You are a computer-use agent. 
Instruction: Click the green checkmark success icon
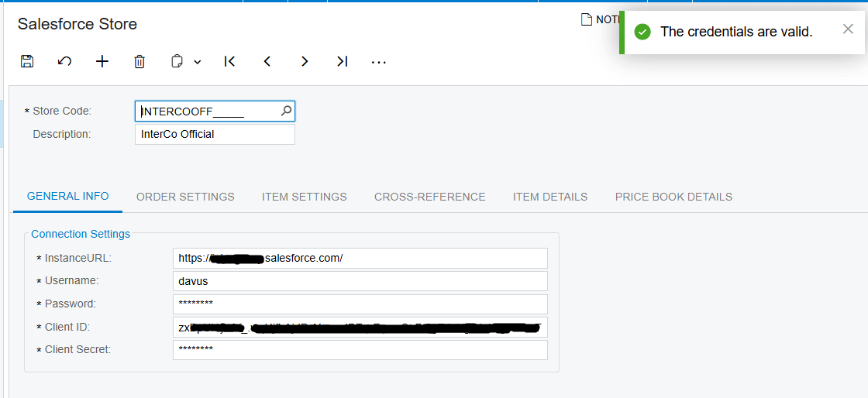coord(642,32)
